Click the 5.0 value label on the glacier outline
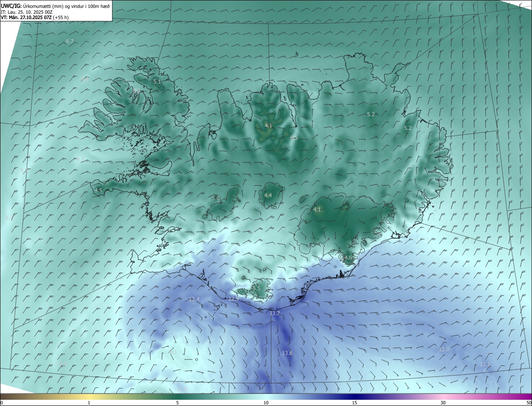This screenshot has width=532, height=406. coord(216,198)
